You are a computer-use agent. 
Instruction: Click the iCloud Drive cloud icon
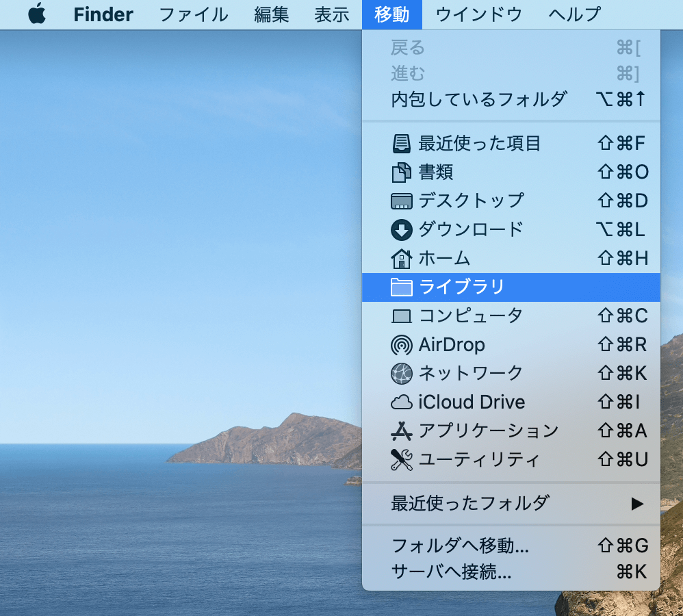[401, 402]
